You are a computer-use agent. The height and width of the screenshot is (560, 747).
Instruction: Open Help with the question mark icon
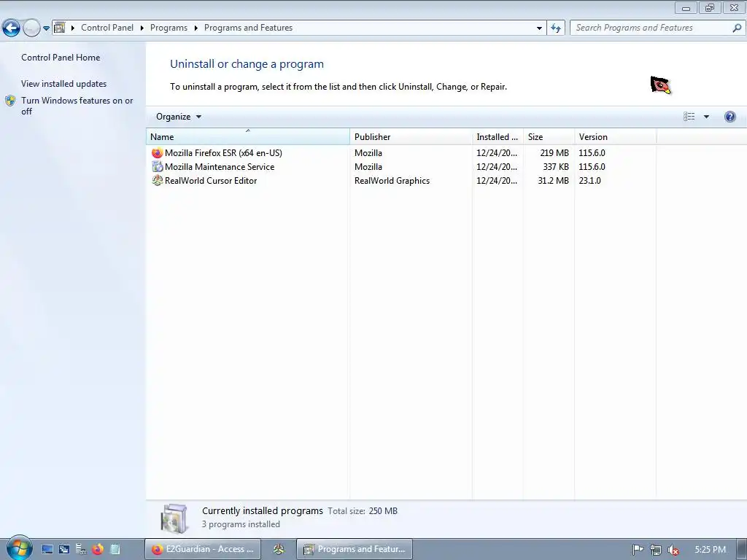pos(729,117)
